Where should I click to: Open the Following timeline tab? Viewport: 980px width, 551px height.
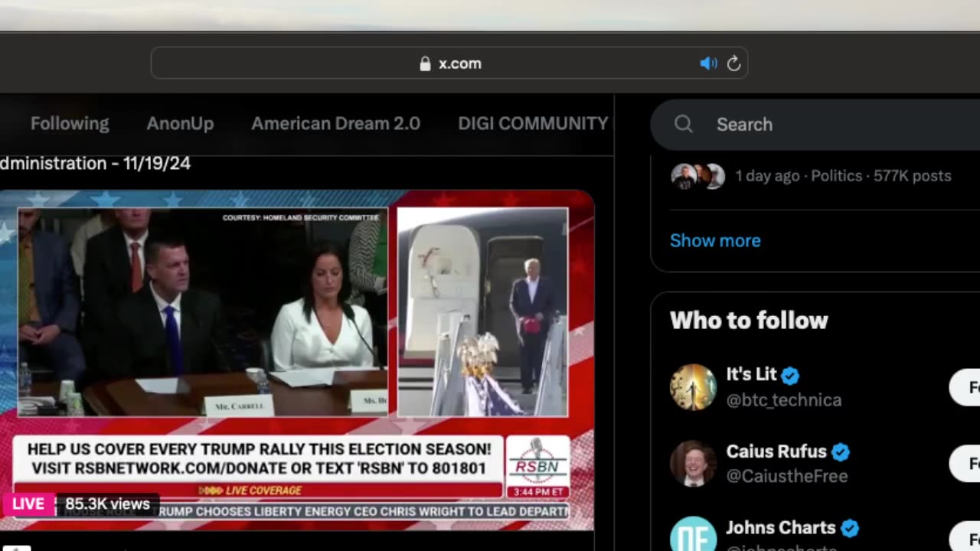(70, 123)
